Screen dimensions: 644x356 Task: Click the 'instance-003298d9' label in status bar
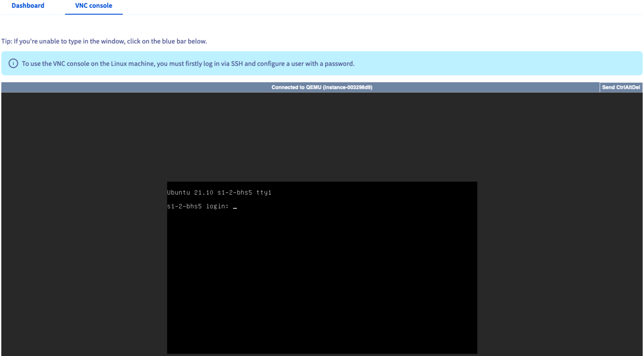[347, 87]
